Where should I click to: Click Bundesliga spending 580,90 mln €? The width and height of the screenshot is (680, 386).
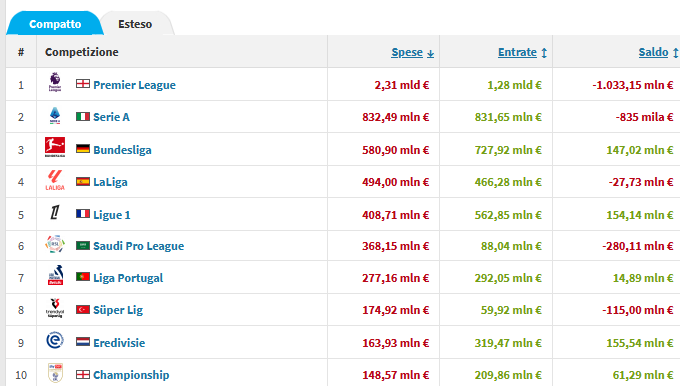click(x=396, y=150)
